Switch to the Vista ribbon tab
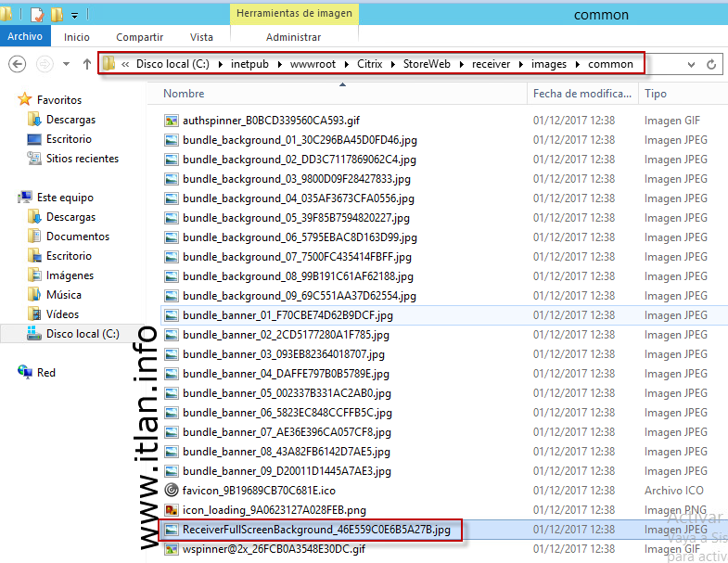Image resolution: width=728 pixels, height=563 pixels. point(201,37)
